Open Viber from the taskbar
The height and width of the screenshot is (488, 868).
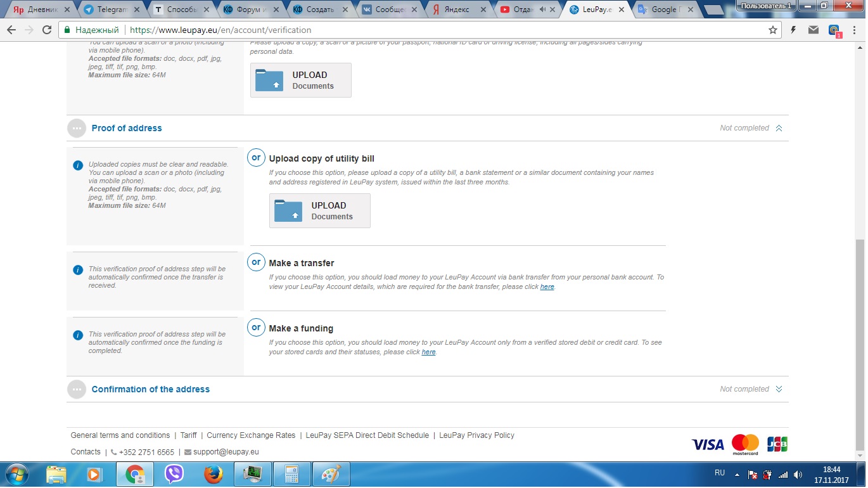pos(174,474)
